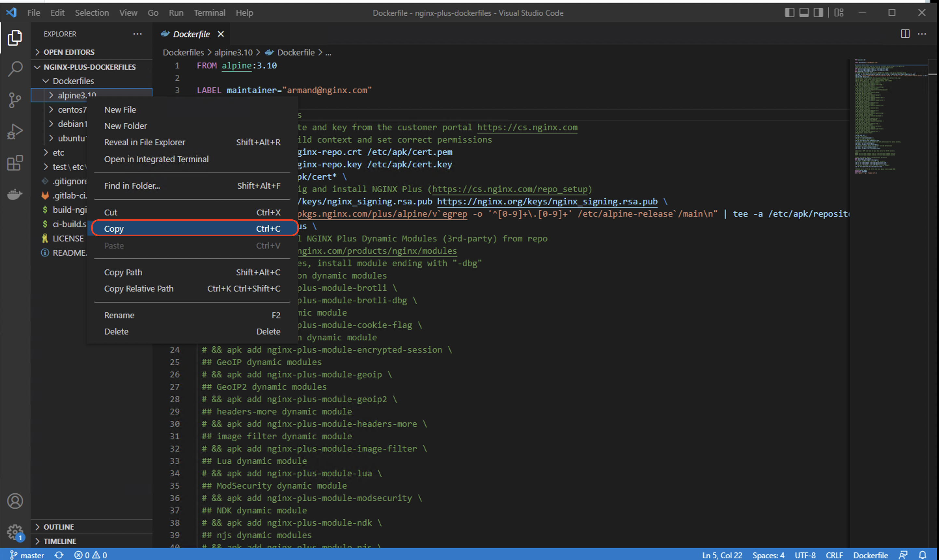Viewport: 939px width, 560px height.
Task: Open the Selection menu
Action: point(92,13)
